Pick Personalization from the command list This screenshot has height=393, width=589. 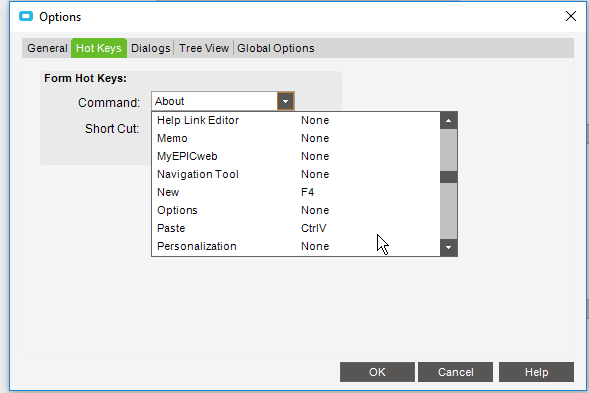[296, 246]
